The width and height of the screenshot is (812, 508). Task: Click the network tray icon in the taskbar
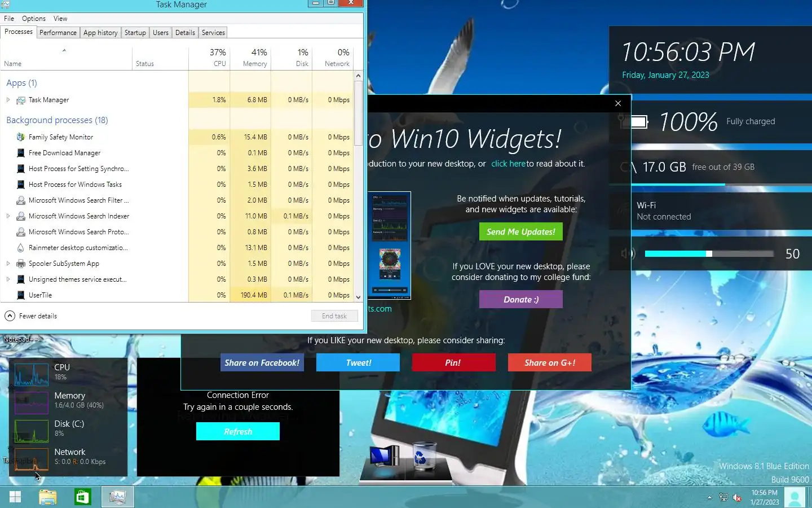coord(723,497)
